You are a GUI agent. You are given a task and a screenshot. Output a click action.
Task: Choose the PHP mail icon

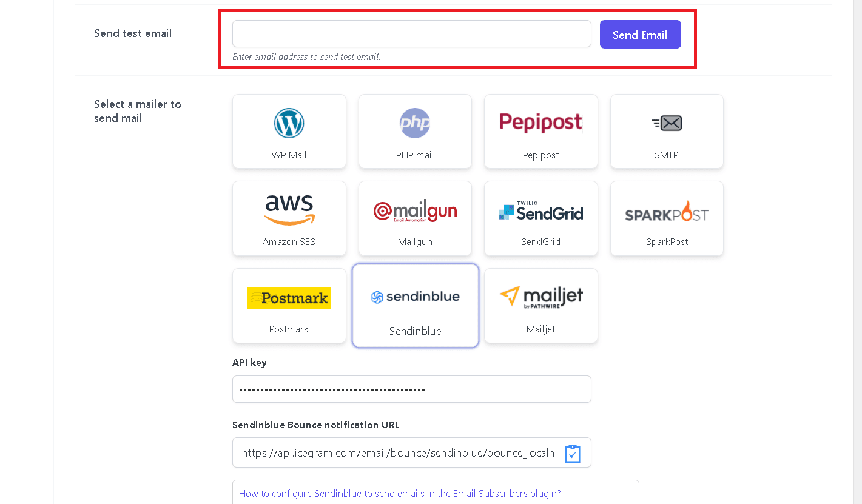tap(415, 123)
